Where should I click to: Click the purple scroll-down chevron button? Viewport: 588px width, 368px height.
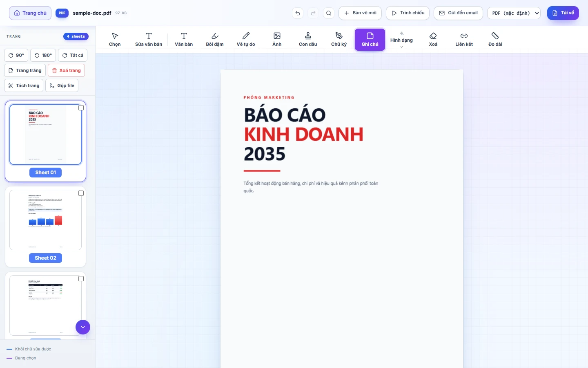tap(83, 327)
